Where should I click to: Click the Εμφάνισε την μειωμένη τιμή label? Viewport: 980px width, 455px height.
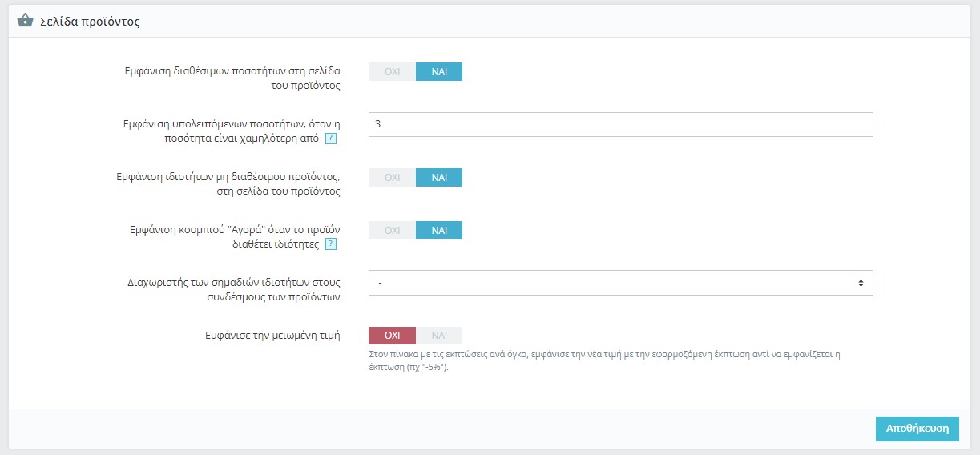tap(272, 336)
